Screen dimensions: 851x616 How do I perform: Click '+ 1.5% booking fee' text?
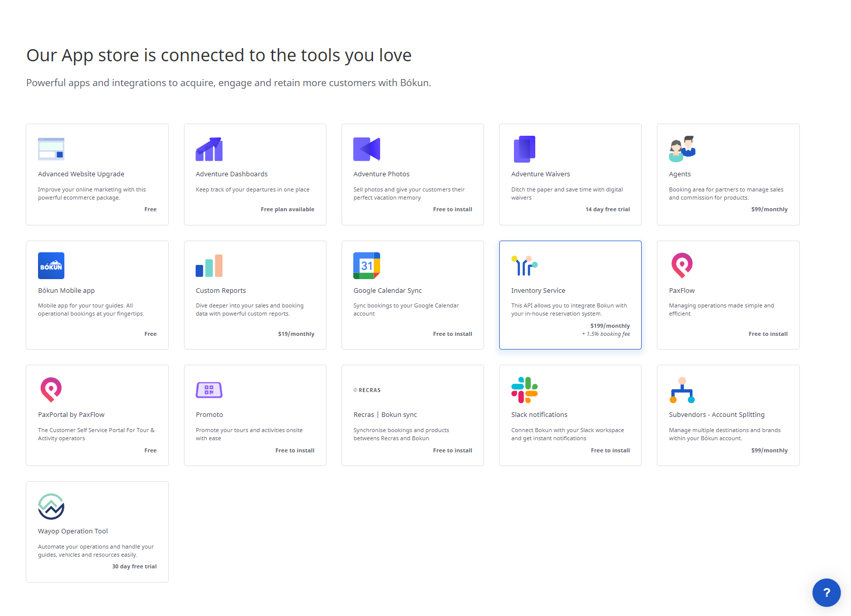[x=606, y=334]
